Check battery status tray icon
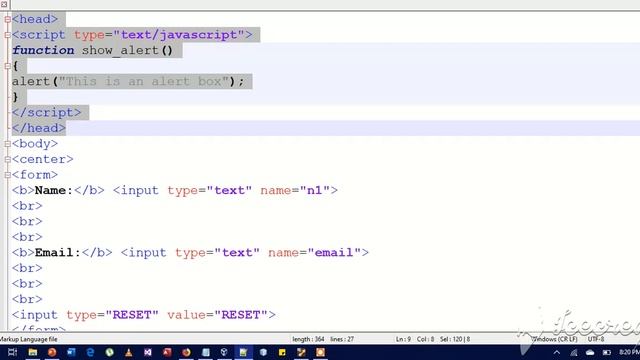This screenshot has width=640, height=360. point(607,352)
